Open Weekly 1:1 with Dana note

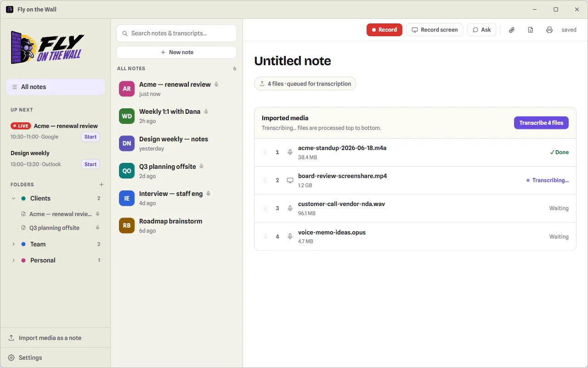176,116
